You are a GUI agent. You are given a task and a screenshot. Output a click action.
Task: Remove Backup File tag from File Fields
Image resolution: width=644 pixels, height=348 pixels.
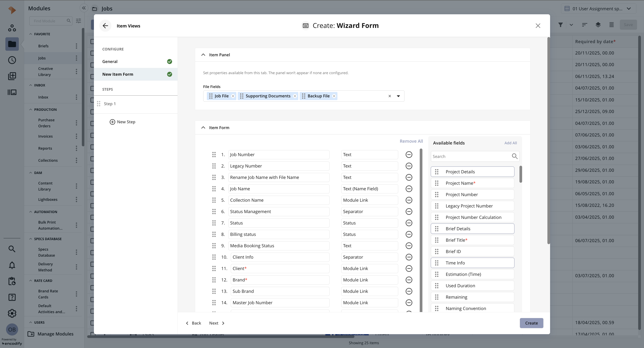click(334, 96)
